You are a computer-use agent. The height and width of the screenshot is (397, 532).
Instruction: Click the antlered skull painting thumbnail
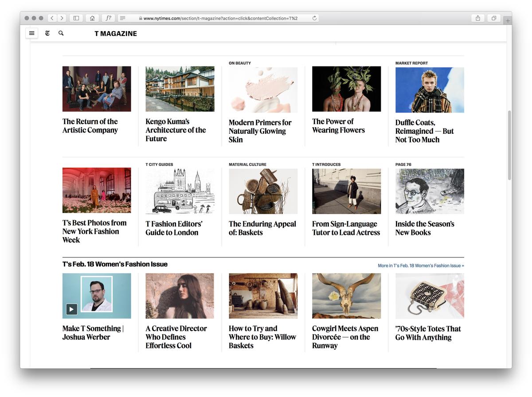coord(346,296)
